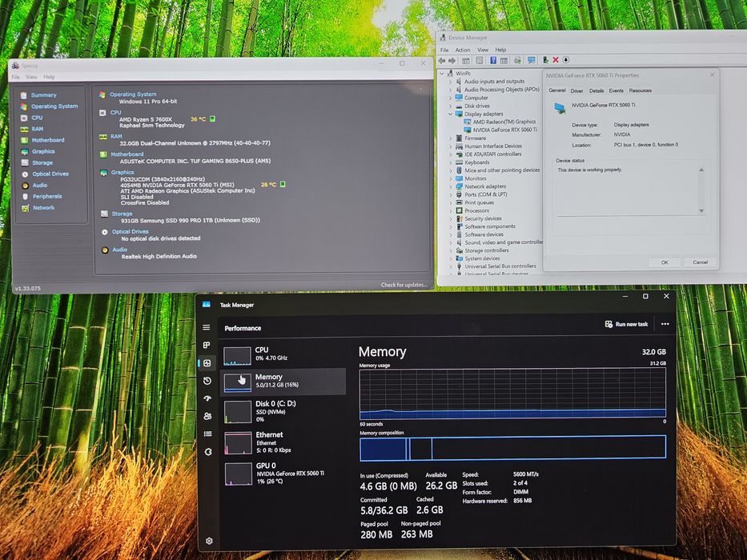Click the GPU temperature indicator square in Speccy
The height and width of the screenshot is (560, 747).
(x=283, y=184)
